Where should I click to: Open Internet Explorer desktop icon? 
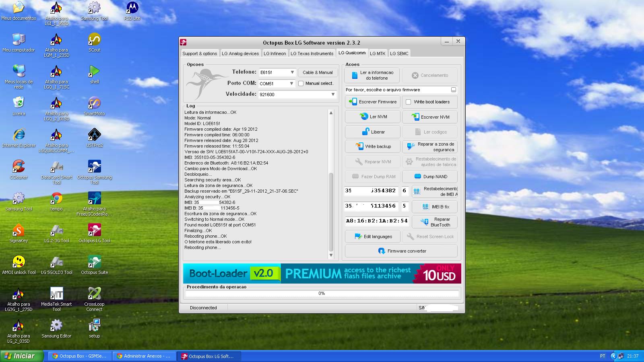point(19,138)
